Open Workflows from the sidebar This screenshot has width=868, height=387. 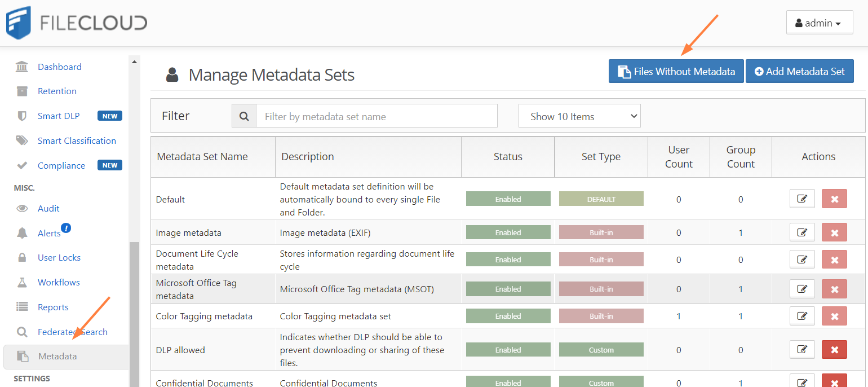pos(59,282)
